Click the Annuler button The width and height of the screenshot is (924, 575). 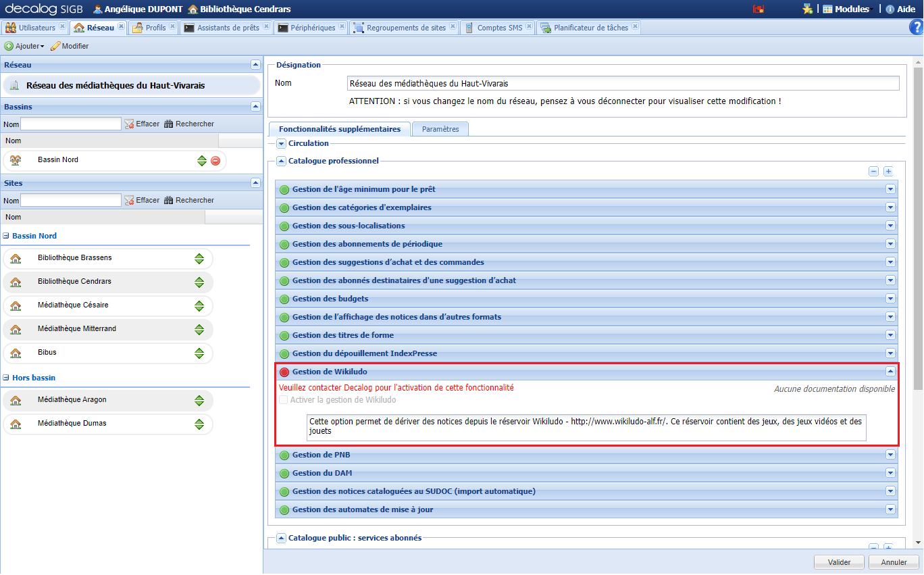tap(894, 562)
